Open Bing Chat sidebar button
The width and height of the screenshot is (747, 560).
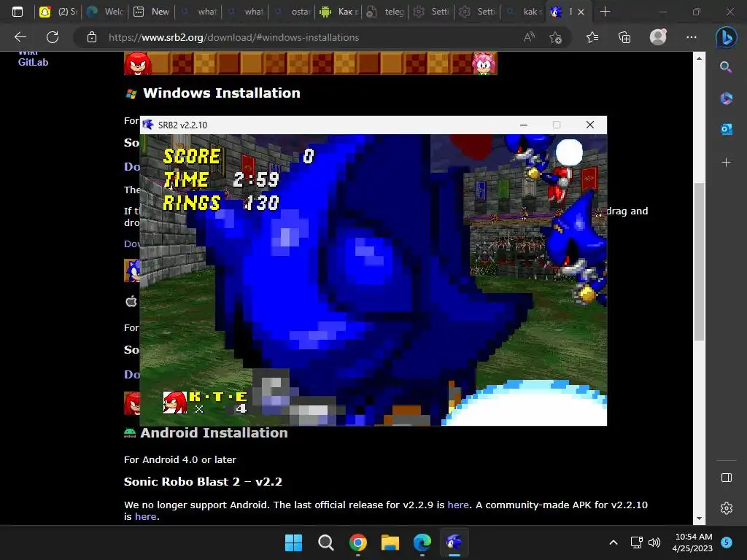click(726, 37)
